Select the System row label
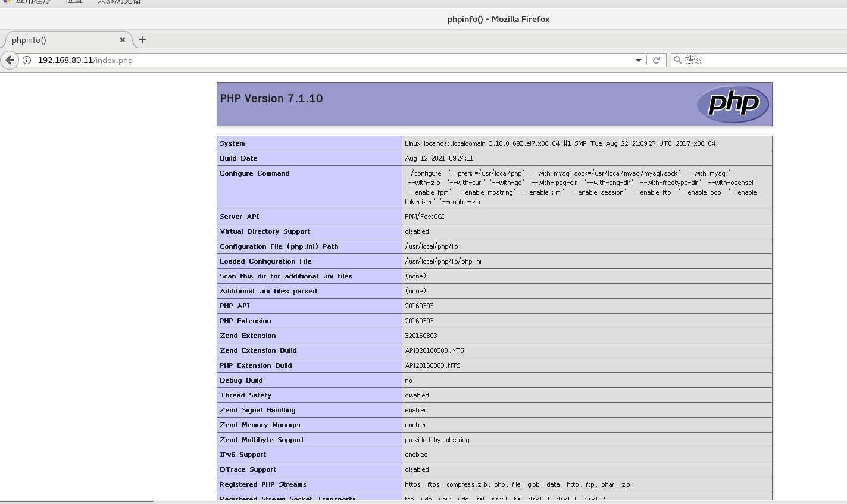 point(232,143)
